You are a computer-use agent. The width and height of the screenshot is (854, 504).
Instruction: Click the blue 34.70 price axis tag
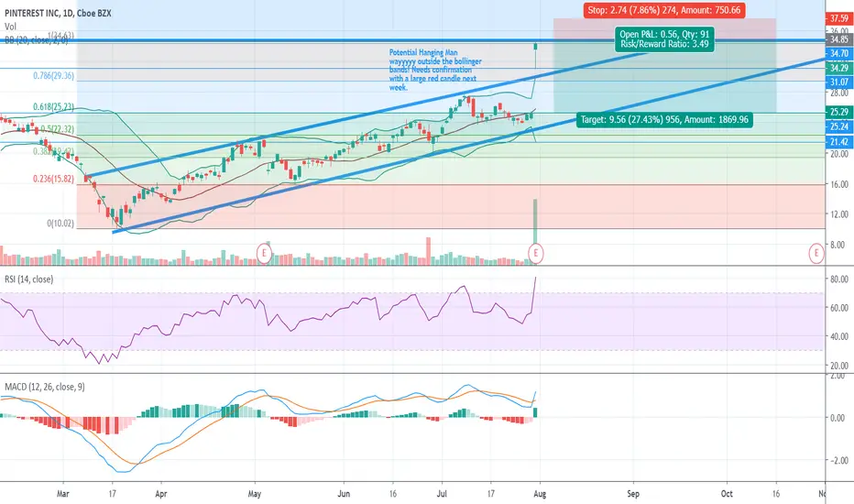click(x=839, y=53)
